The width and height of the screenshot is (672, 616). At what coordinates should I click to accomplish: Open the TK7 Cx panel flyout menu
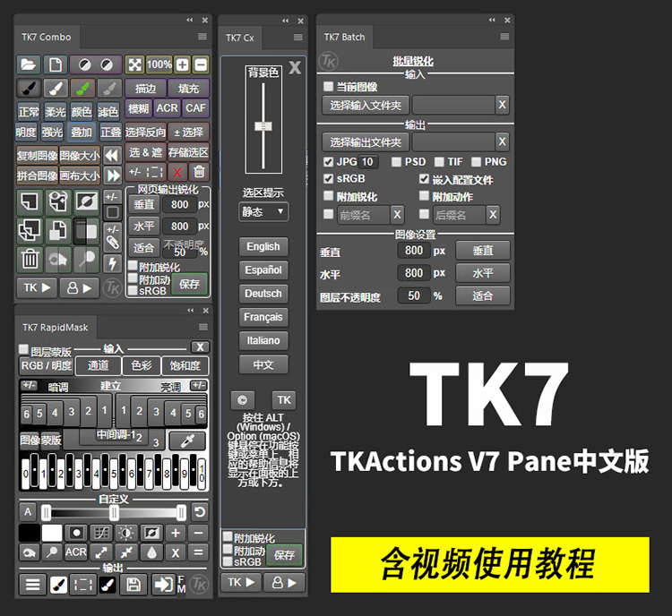click(297, 38)
